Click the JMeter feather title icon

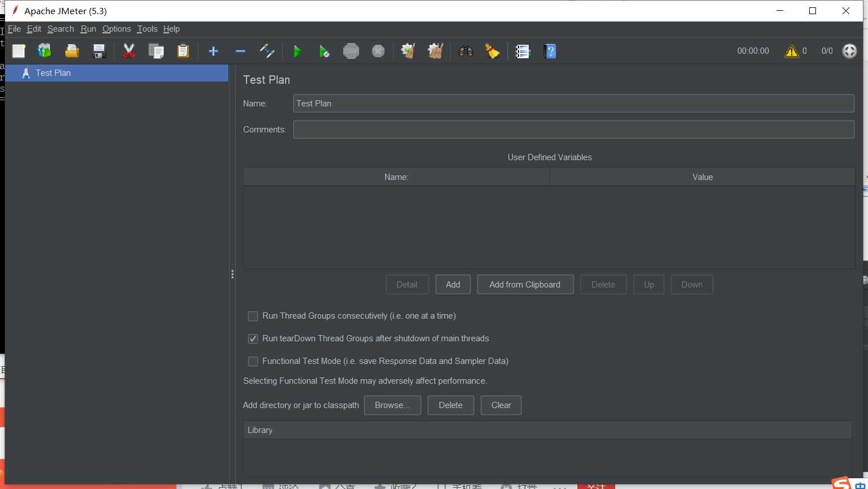pyautogui.click(x=15, y=11)
